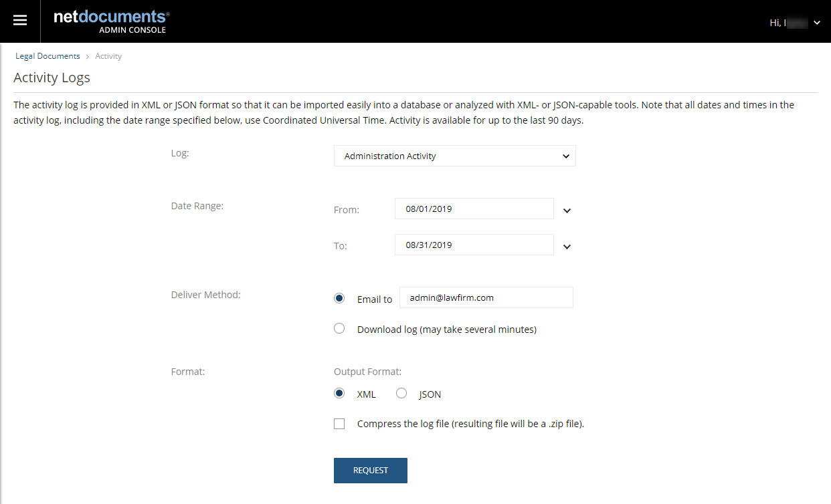Select the Download log delivery option

point(339,328)
